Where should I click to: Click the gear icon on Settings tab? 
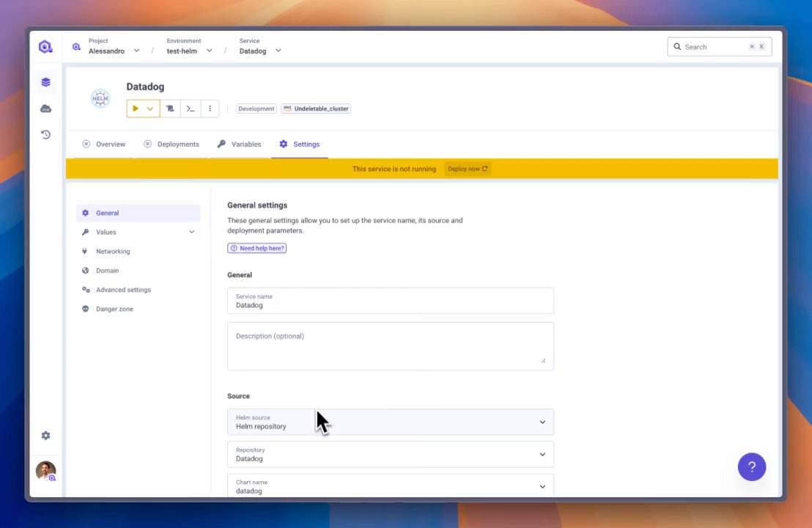pos(284,144)
